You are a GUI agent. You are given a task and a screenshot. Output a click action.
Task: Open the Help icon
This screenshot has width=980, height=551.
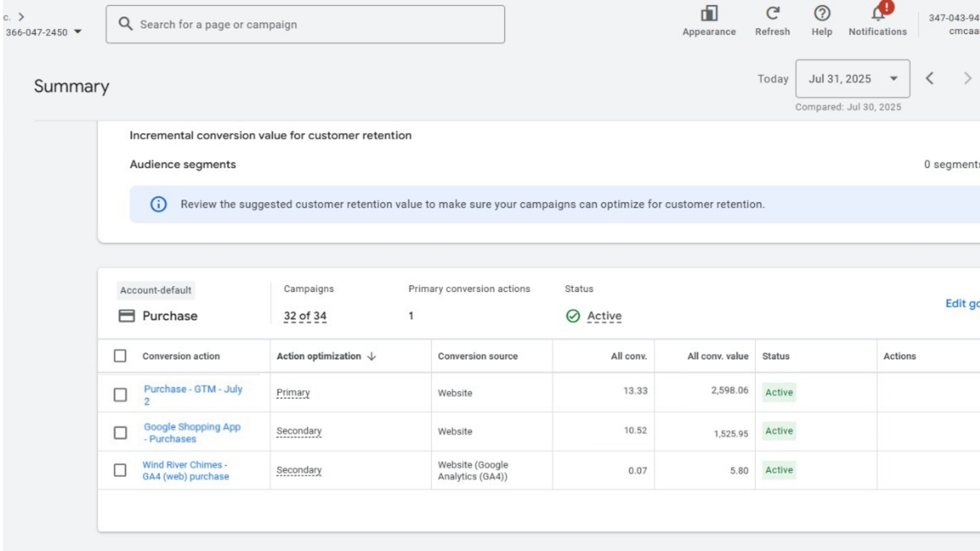point(822,14)
